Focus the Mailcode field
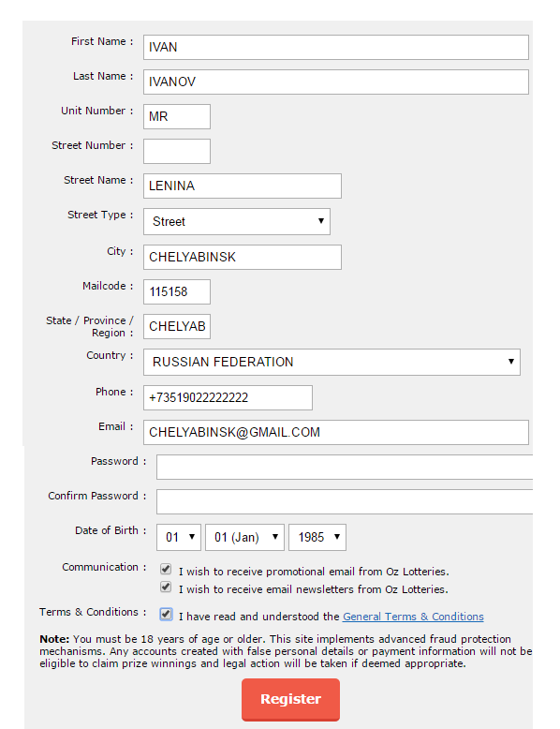The image size is (560, 729). click(x=177, y=291)
